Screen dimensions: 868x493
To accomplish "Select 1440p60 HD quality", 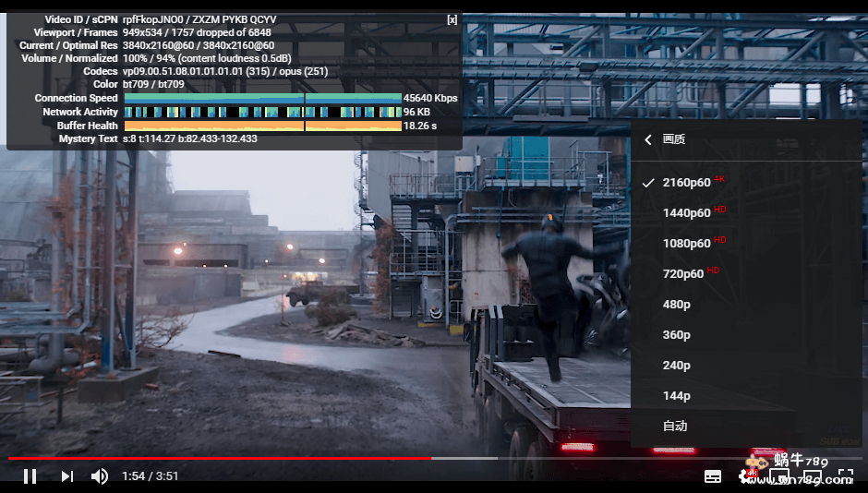I will coord(687,213).
